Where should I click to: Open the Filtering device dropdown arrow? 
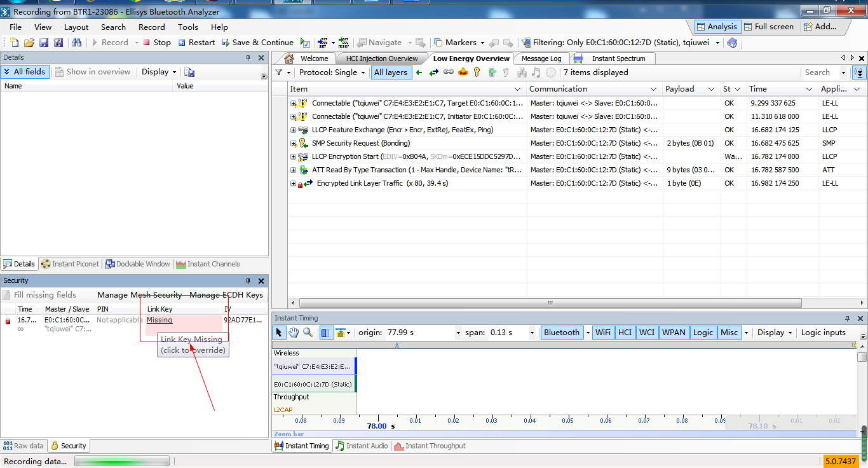pos(717,43)
